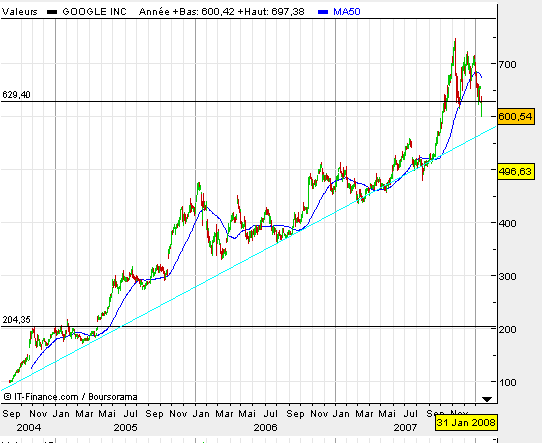Click the 300 price axis label
The width and height of the screenshot is (547, 446).
click(x=508, y=276)
